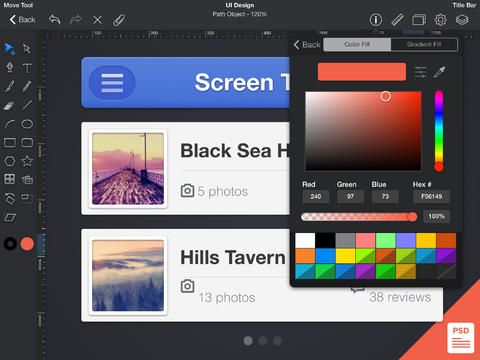480x360 pixels.
Task: Switch to the Gradient Fill tab
Action: (x=424, y=44)
